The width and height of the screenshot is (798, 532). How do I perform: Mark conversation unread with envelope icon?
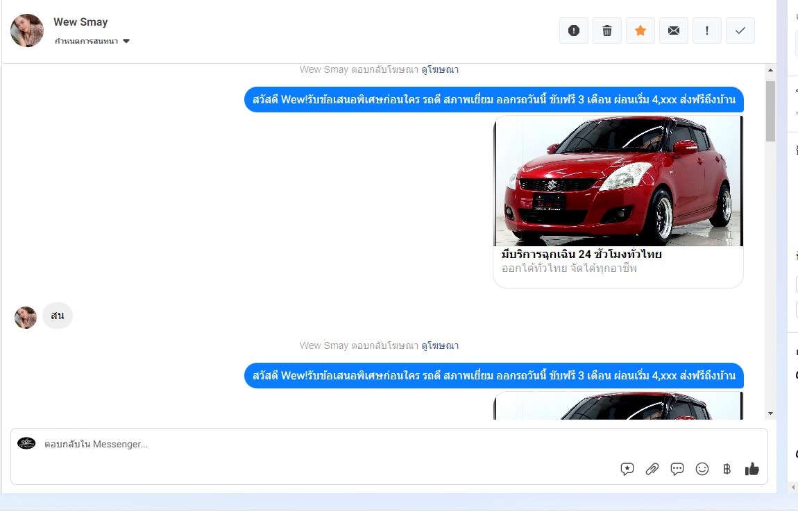point(674,31)
